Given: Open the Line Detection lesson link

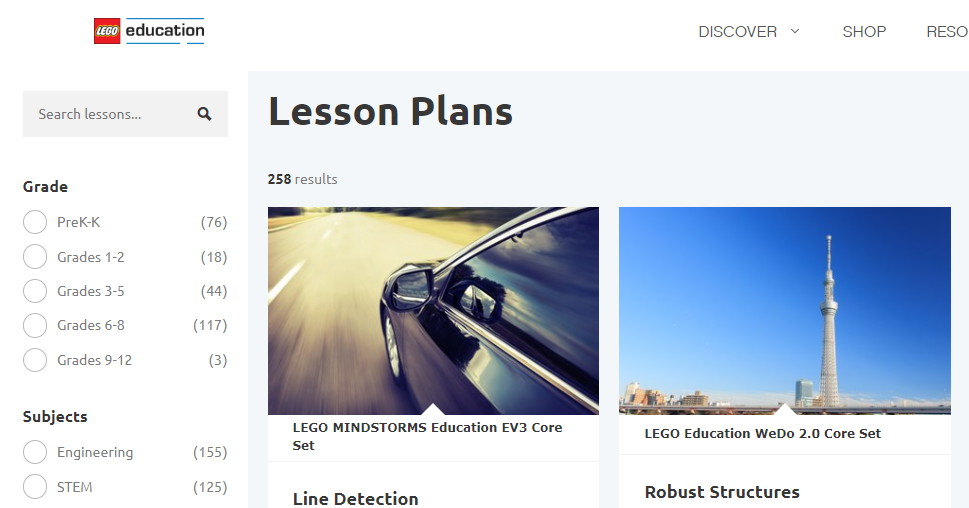Looking at the screenshot, I should [x=355, y=498].
